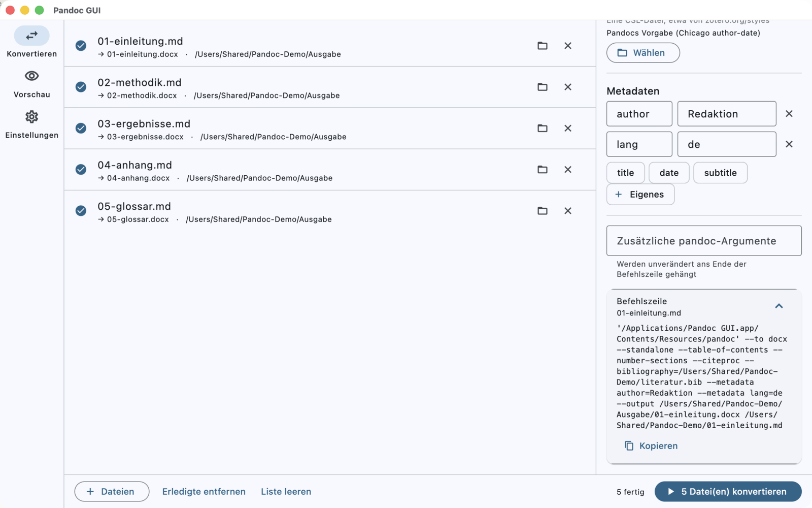Toggle the checkmark for 04-anhang.md

pyautogui.click(x=81, y=169)
